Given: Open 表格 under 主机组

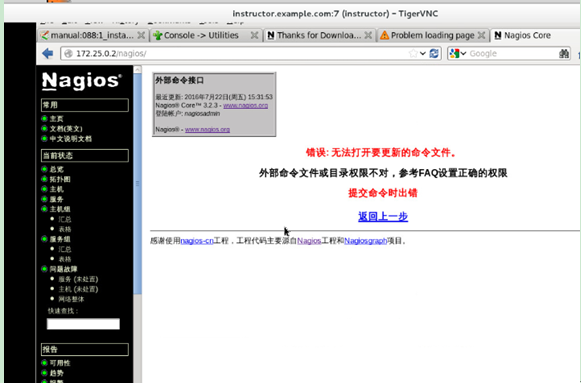Looking at the screenshot, I should point(65,229).
